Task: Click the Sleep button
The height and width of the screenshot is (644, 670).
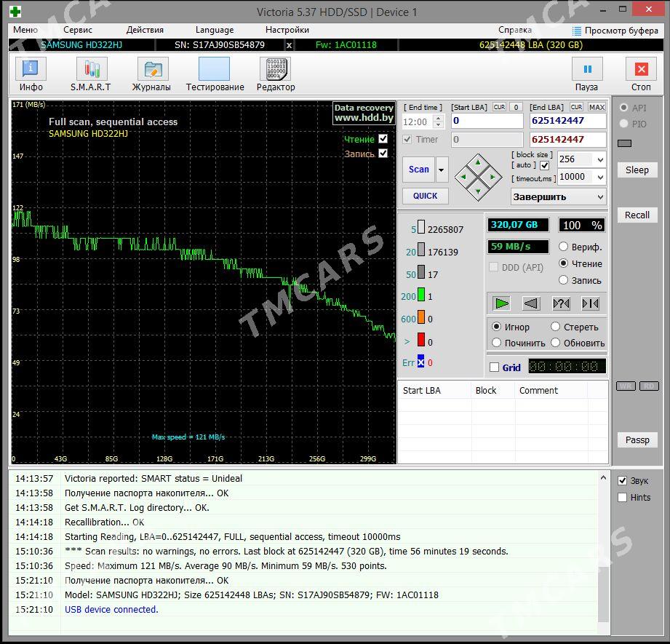Action: pyautogui.click(x=637, y=170)
